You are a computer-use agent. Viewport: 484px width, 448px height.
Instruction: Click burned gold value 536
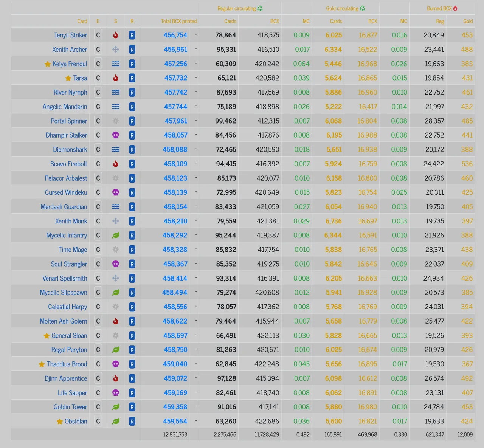467,164
